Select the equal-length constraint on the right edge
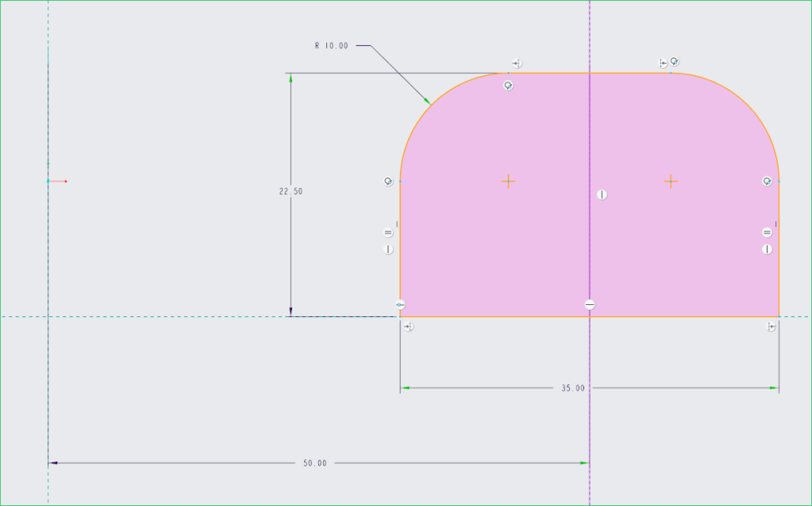Screen dimensions: 812x506 [767, 232]
